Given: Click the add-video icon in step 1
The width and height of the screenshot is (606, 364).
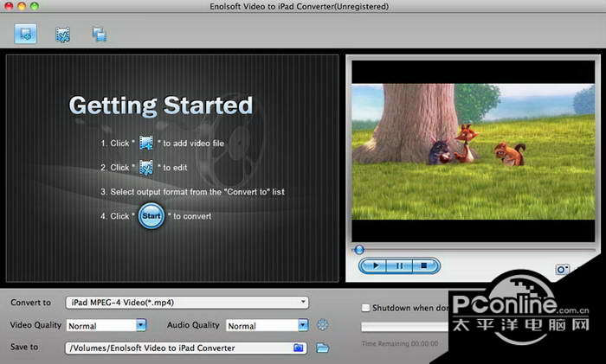Looking at the screenshot, I should (146, 143).
